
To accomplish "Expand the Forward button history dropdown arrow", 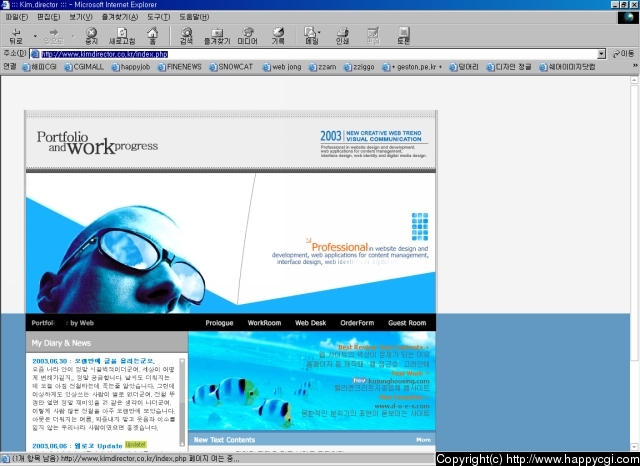I will 73,36.
